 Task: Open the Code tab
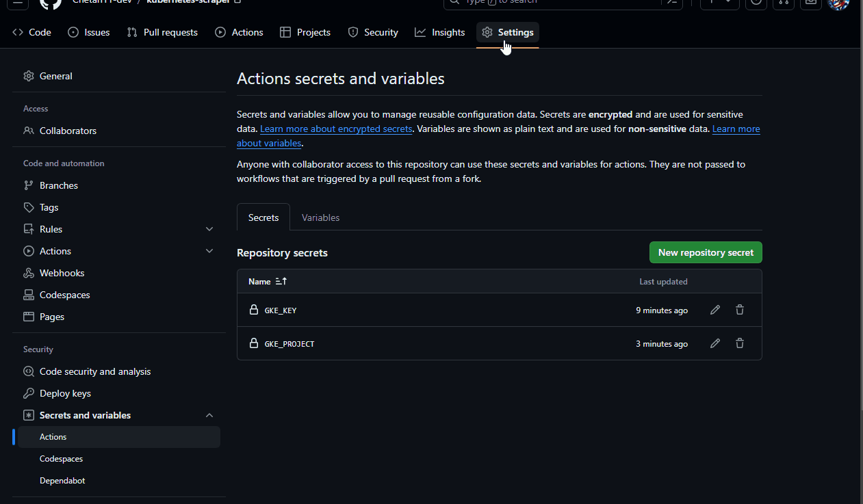(x=31, y=32)
